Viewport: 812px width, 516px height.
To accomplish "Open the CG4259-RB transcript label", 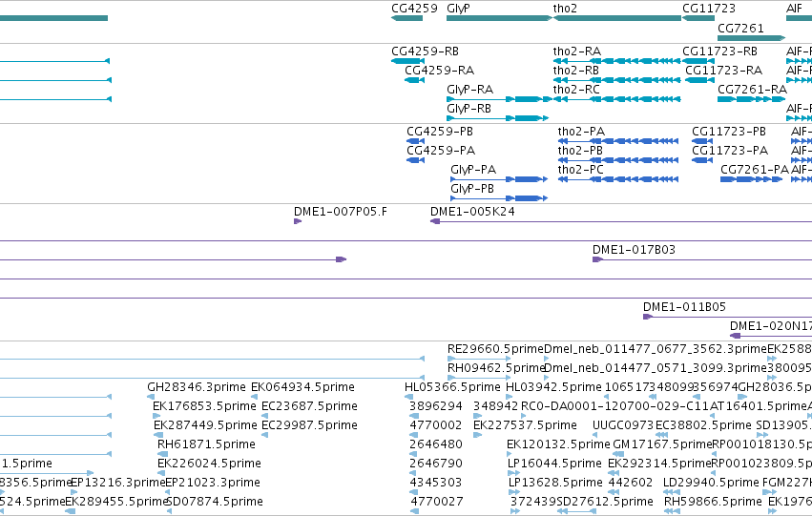I will tap(426, 52).
